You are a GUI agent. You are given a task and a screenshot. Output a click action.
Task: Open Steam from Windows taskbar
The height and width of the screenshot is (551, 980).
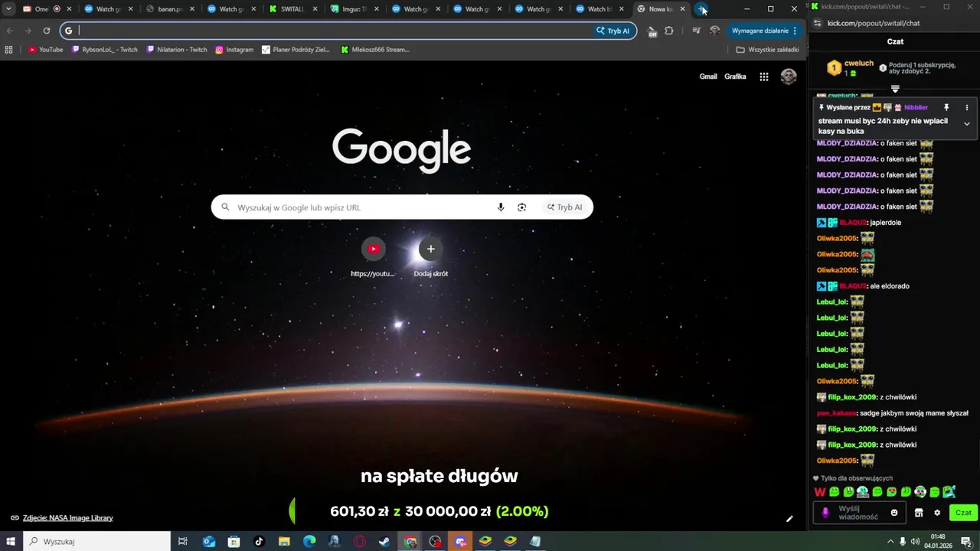(384, 541)
